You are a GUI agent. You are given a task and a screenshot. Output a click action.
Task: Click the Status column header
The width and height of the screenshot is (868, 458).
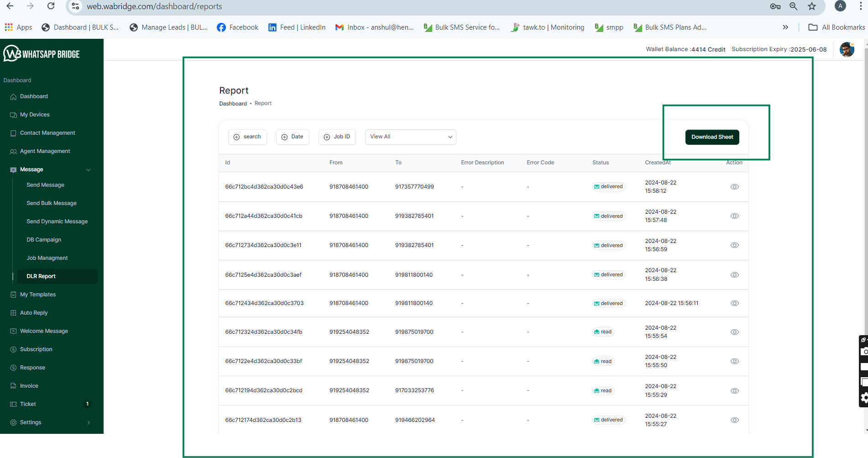tap(601, 163)
